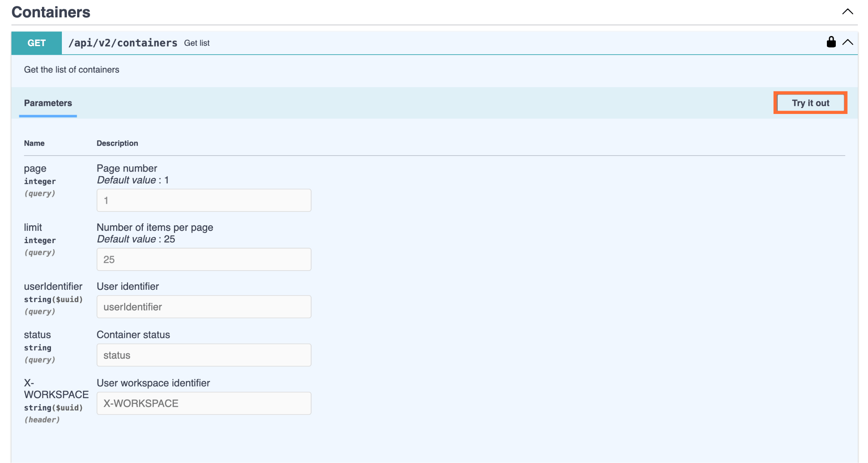This screenshot has width=868, height=463.
Task: Click the Containers section heading
Action: tap(51, 12)
